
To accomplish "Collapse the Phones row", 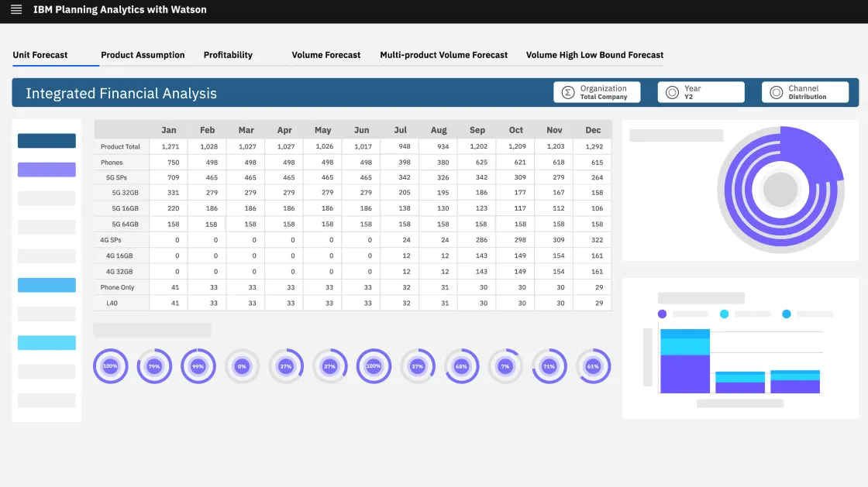I will [x=112, y=163].
